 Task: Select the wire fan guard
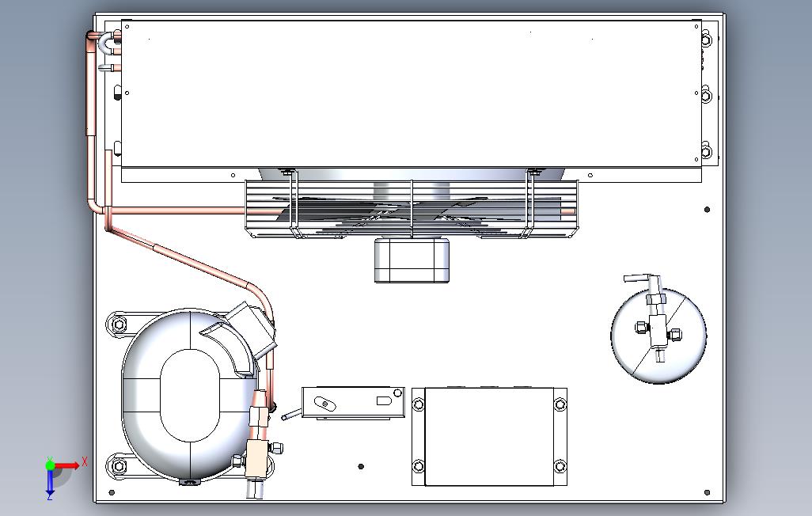tap(412, 209)
